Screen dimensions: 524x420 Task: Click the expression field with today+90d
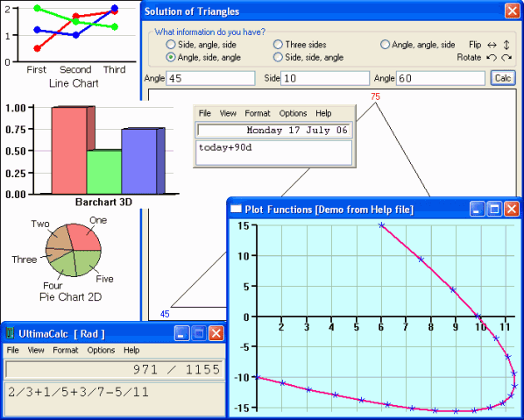click(x=273, y=153)
